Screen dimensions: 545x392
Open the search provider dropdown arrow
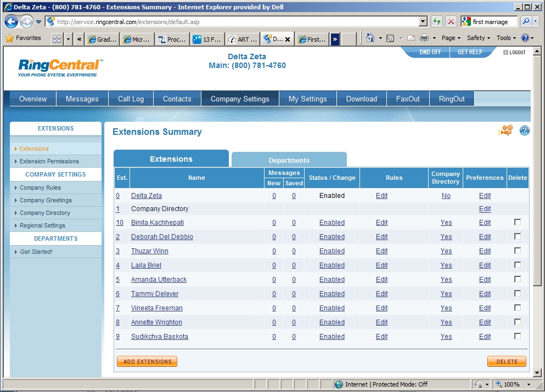[x=536, y=21]
